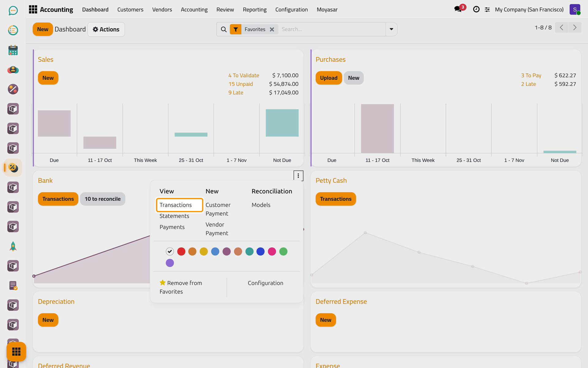The image size is (588, 368).
Task: Open the sliders settings icon in top bar
Action: (x=487, y=10)
